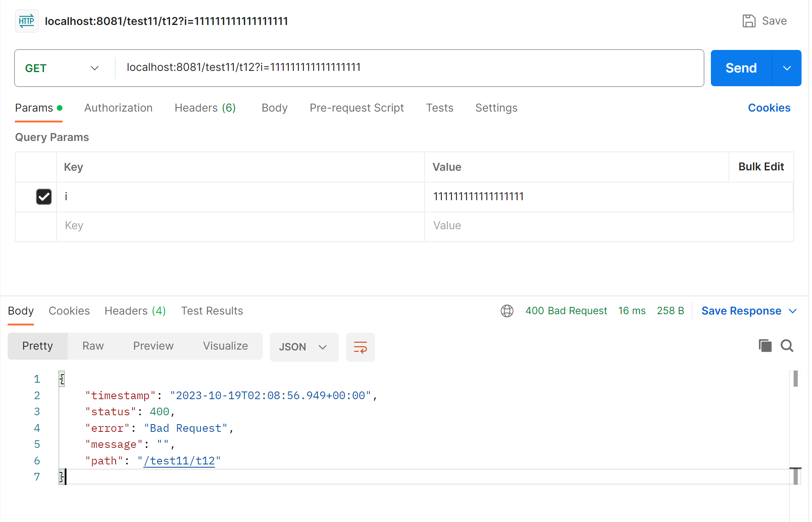
Task: Switch to Raw response view
Action: tap(93, 346)
